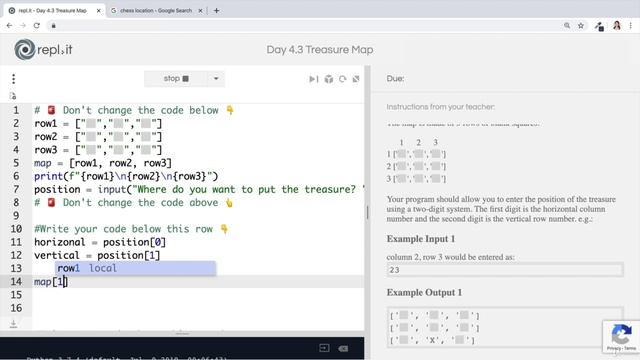Click the print statement on line 6
The height and width of the screenshot is (360, 640).
pos(126,176)
